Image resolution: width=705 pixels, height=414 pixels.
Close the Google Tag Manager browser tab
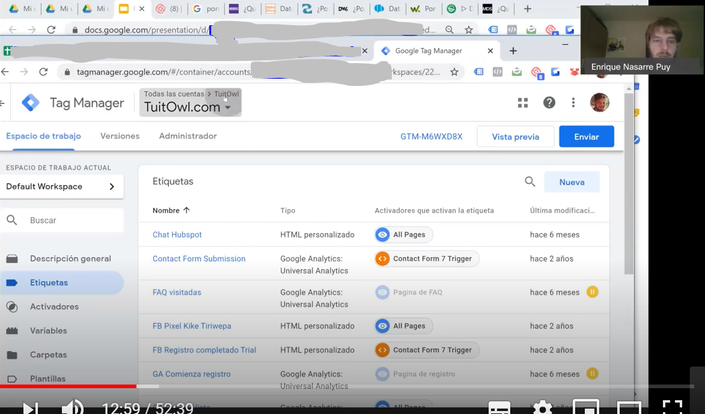click(x=491, y=51)
